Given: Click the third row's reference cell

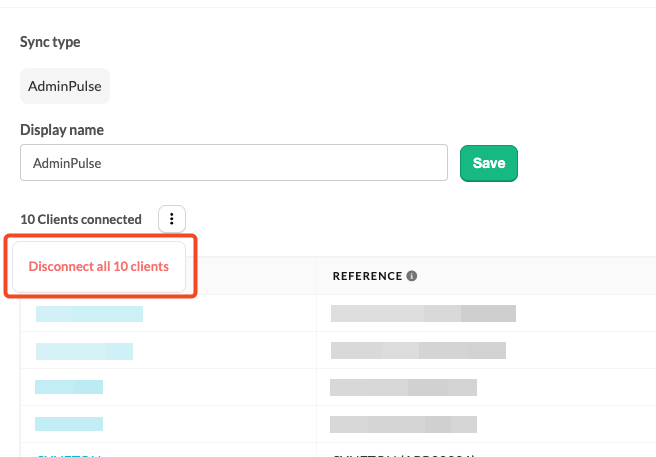Looking at the screenshot, I should pyautogui.click(x=403, y=387).
